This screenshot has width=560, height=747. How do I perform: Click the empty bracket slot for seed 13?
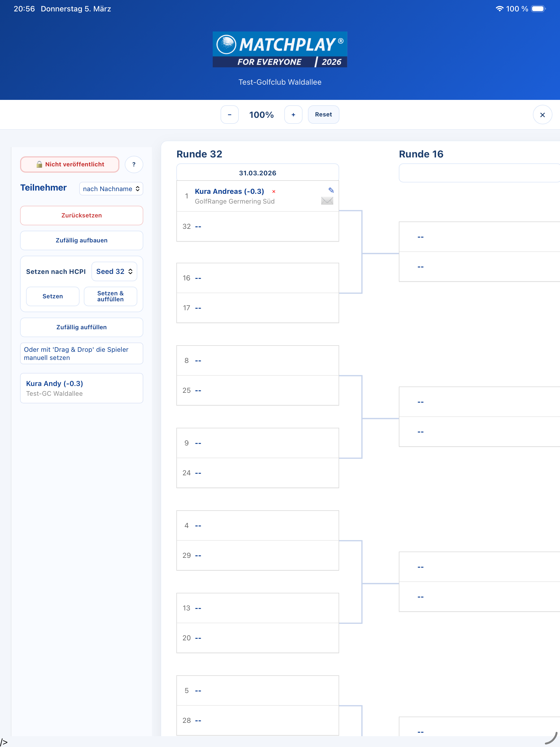[257, 608]
